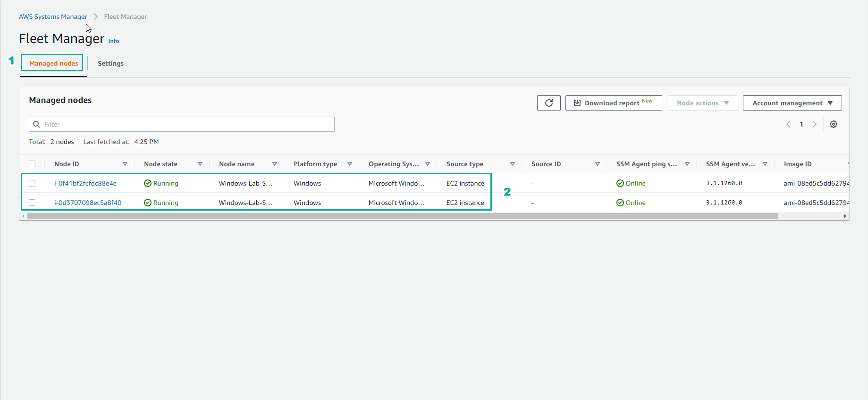Open table preferences gear icon
The image size is (868, 400).
(x=834, y=124)
